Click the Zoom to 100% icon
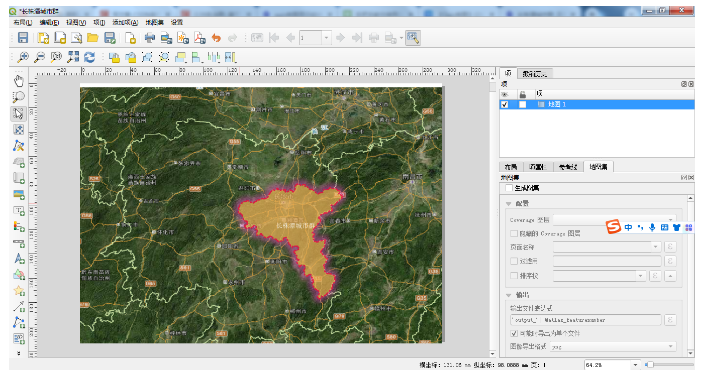The image size is (711, 377). point(56,57)
